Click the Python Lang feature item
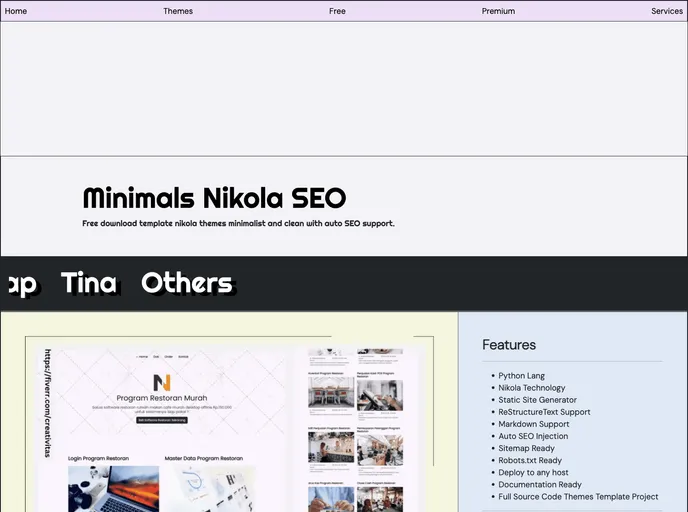This screenshot has height=512, width=688. point(525,376)
